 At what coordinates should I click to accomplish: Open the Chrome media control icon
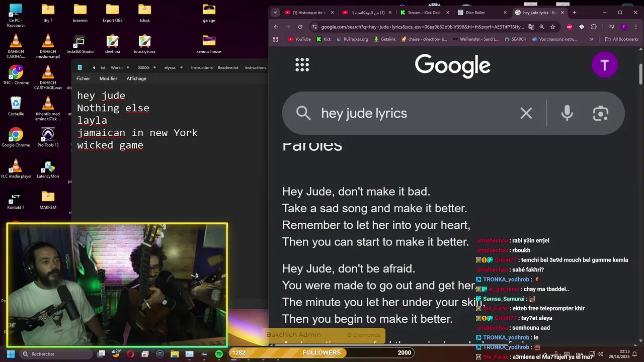pos(612,27)
